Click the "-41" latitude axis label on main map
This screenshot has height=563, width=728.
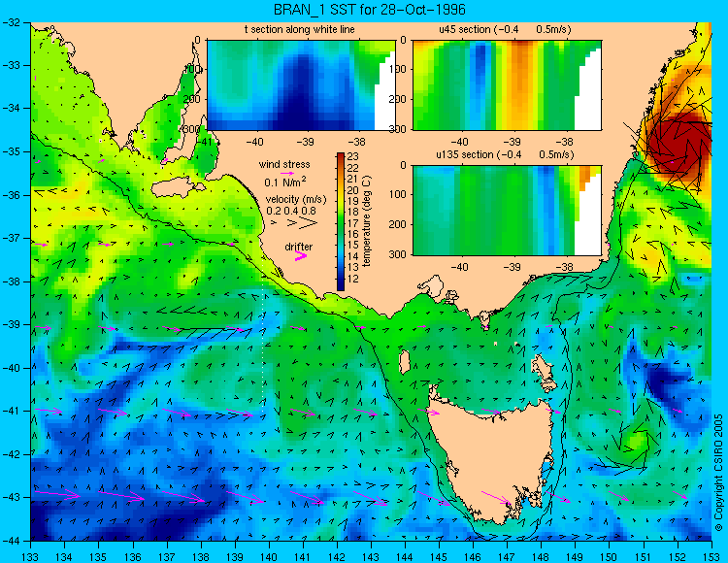pos(11,412)
